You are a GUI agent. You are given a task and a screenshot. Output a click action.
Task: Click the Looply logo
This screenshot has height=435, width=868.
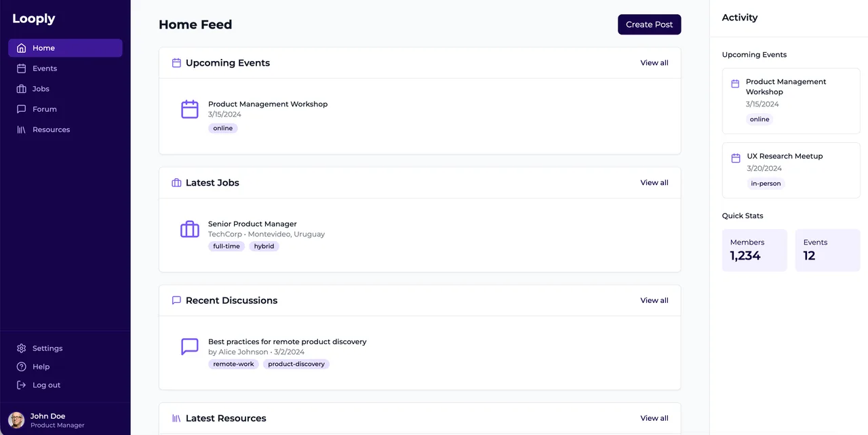[34, 19]
